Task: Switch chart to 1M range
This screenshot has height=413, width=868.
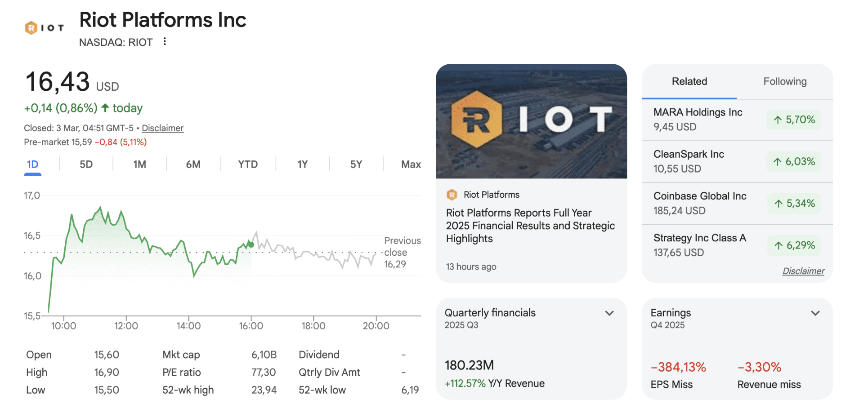Action: 139,164
